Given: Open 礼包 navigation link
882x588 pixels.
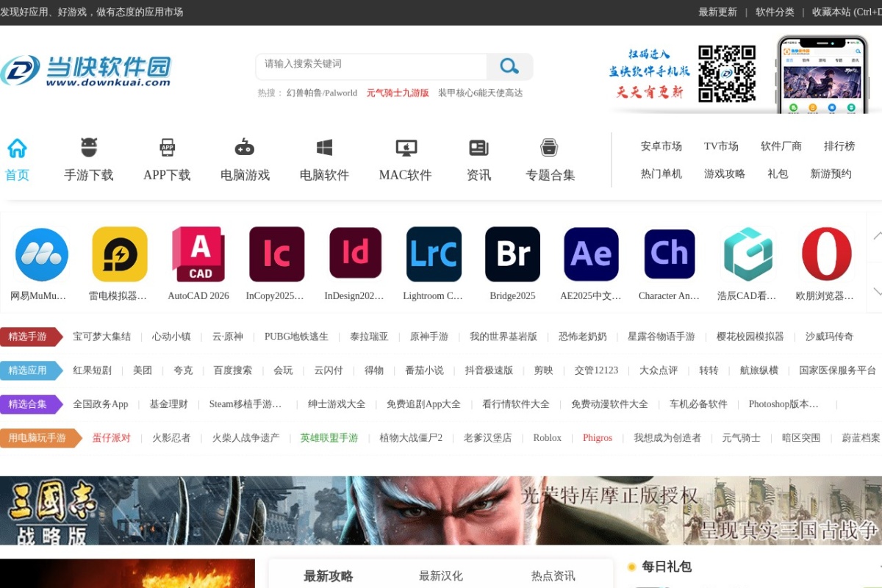Looking at the screenshot, I should pyautogui.click(x=778, y=174).
